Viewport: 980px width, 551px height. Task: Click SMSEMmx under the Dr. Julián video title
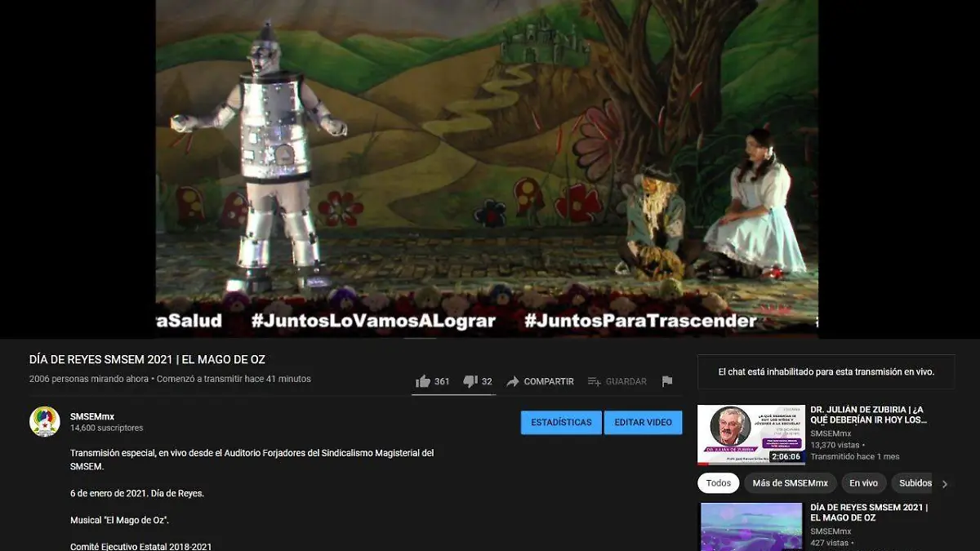829,433
